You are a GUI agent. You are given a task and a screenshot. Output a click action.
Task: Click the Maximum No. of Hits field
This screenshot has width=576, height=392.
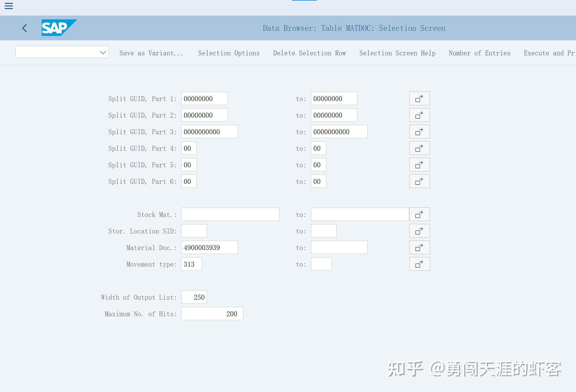click(x=212, y=313)
